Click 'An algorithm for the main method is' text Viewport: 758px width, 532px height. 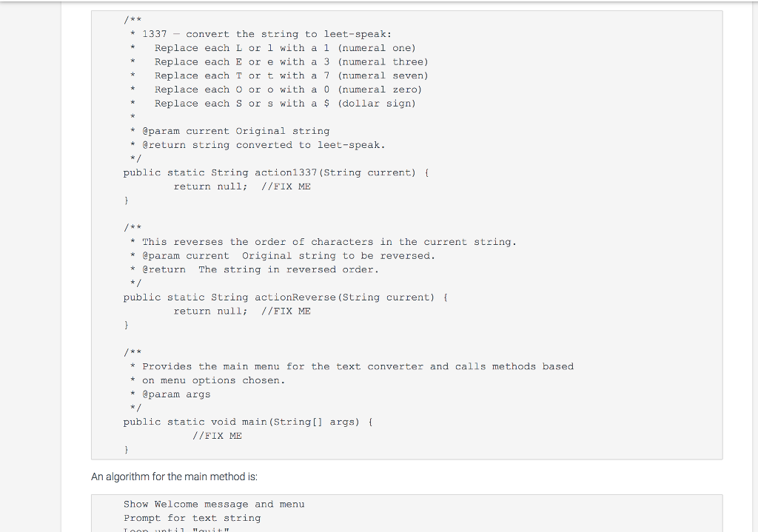point(174,477)
